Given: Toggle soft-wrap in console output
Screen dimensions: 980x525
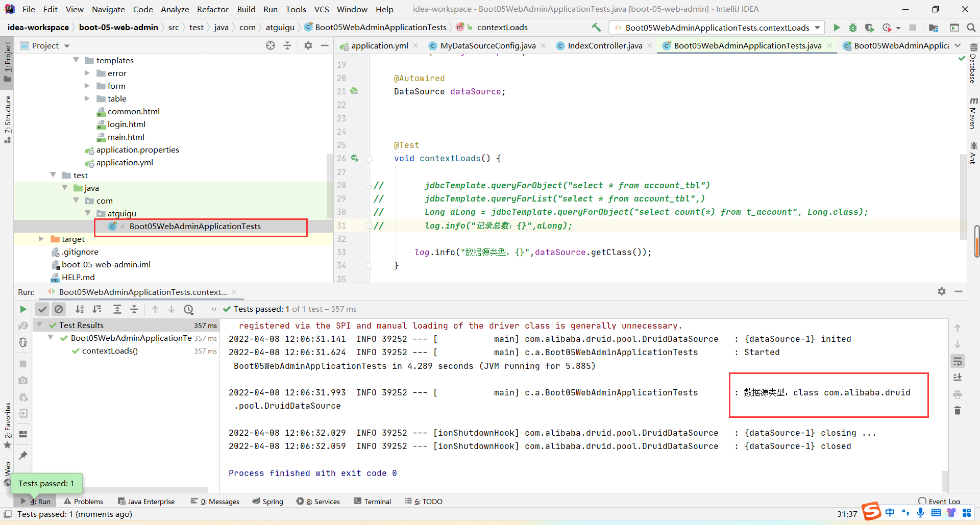Looking at the screenshot, I should pyautogui.click(x=958, y=362).
